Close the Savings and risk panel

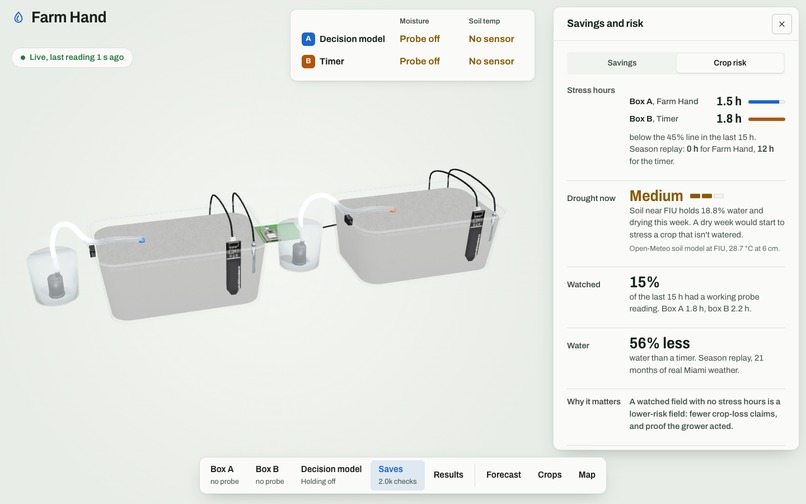click(781, 24)
